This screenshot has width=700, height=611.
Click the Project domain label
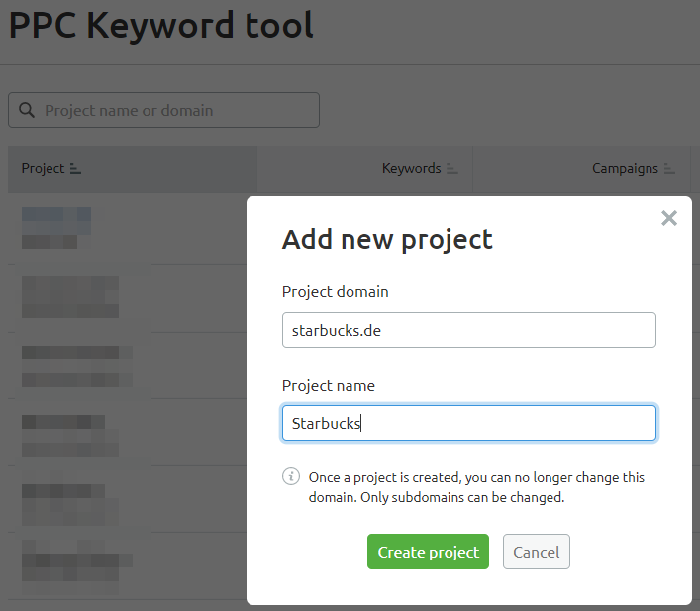tap(336, 292)
